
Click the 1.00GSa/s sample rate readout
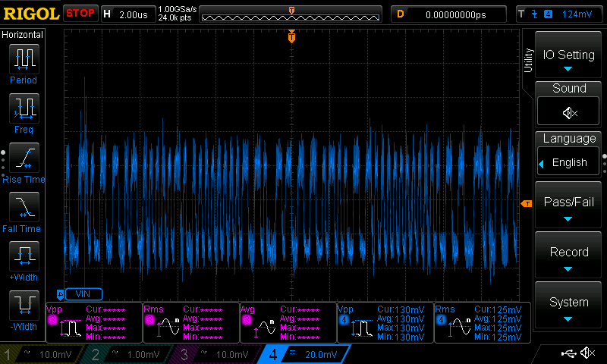pyautogui.click(x=178, y=9)
